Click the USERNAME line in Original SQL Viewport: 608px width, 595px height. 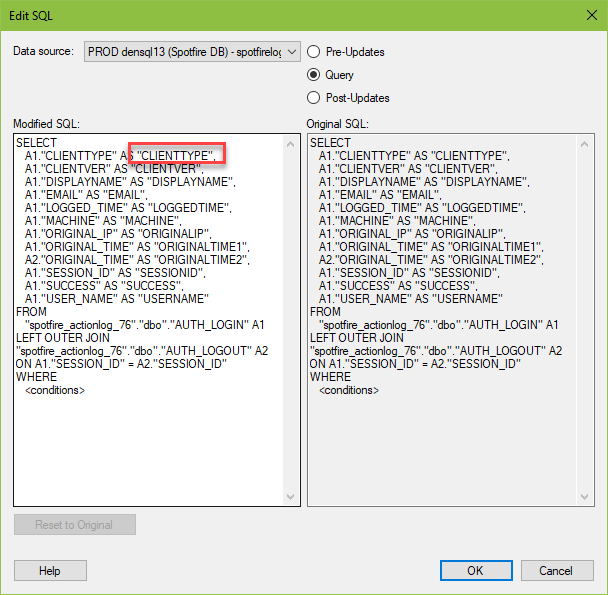[411, 299]
